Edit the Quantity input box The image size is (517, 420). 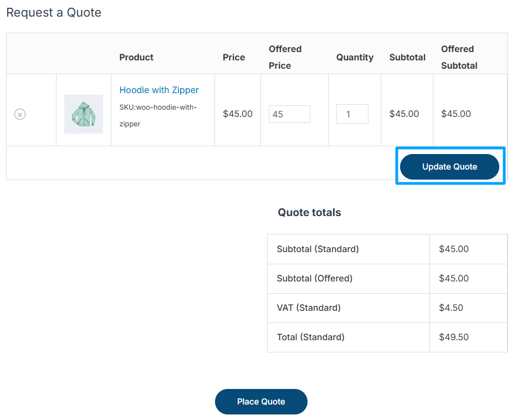point(352,114)
